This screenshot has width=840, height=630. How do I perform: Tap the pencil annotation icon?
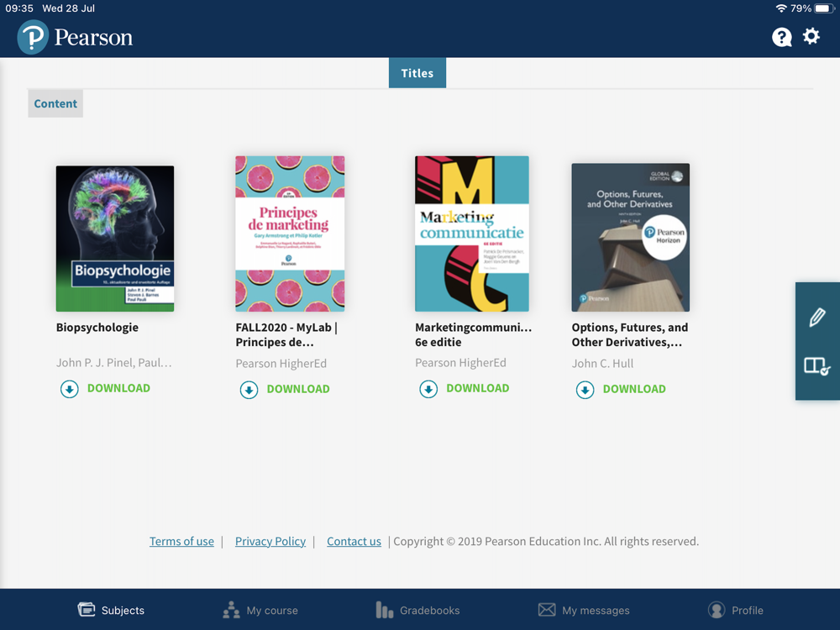point(817,318)
